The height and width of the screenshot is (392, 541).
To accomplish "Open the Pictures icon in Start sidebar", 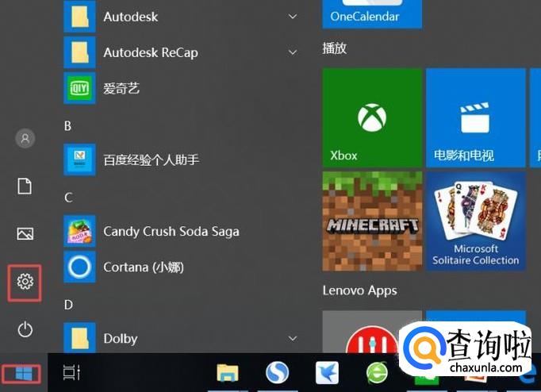I will click(x=25, y=233).
